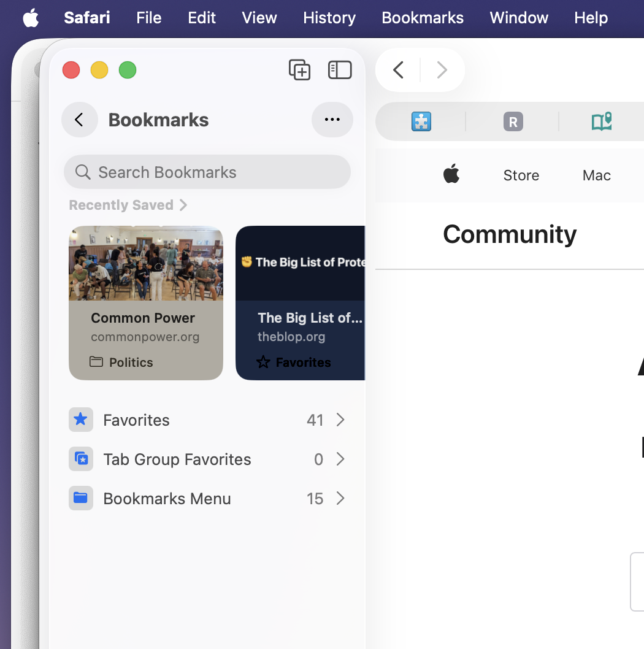
Task: Click commonpower.org URL text
Action: (x=145, y=337)
